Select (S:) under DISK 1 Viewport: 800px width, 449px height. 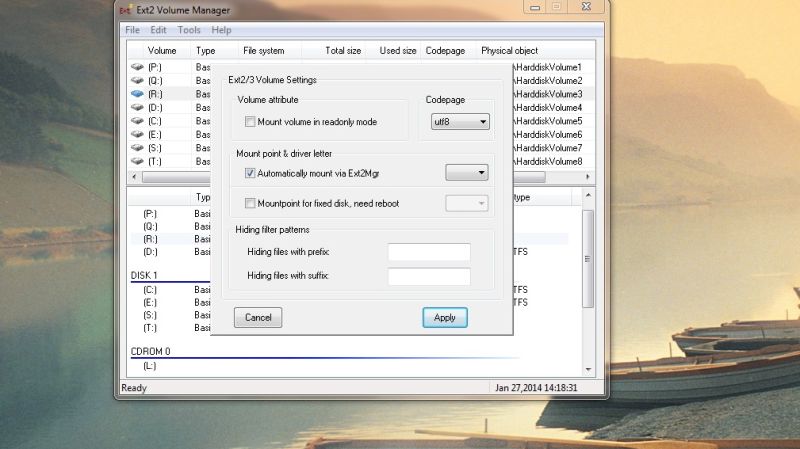click(150, 315)
